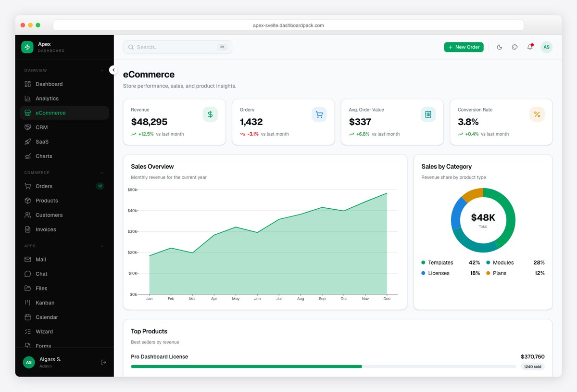The height and width of the screenshot is (392, 577).
Task: Click the Calendar icon in sidebar
Action: 28,317
